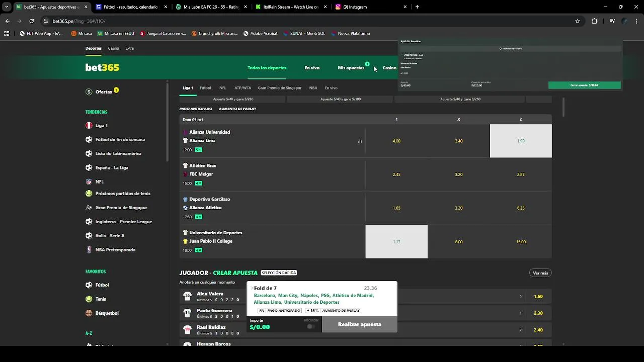This screenshot has height=362, width=644.
Task: Select Deportivo Garcilaso odds 1.65
Action: (396, 208)
